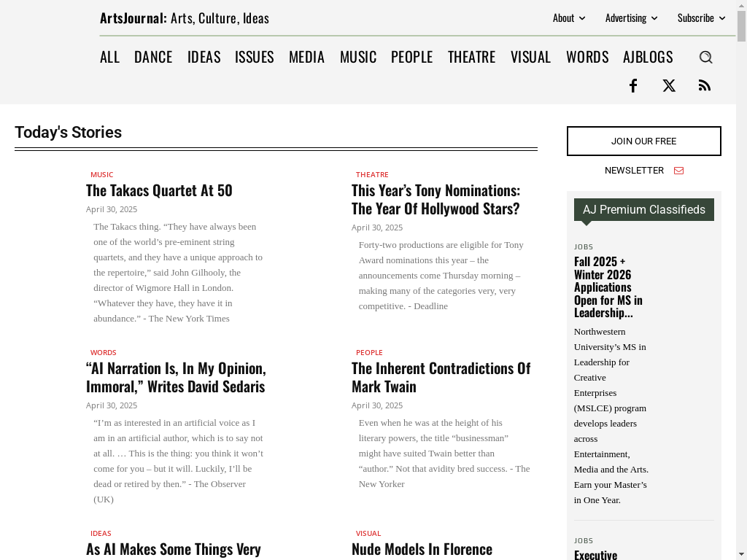The width and height of the screenshot is (747, 560).
Task: Click the Mark Twain excerpt from New Yorker
Action: tap(444, 454)
